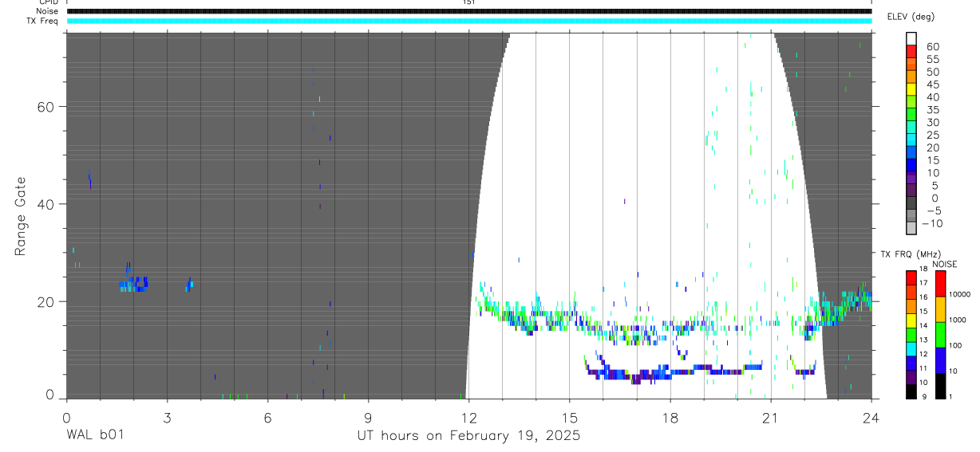The image size is (980, 452).
Task: Click the 10000 label on noise scale
Action: (959, 294)
